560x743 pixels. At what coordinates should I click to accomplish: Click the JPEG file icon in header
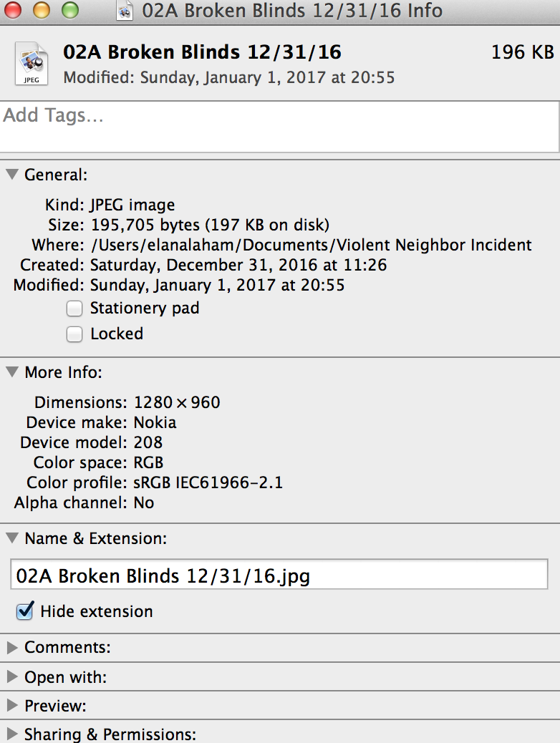(x=32, y=64)
